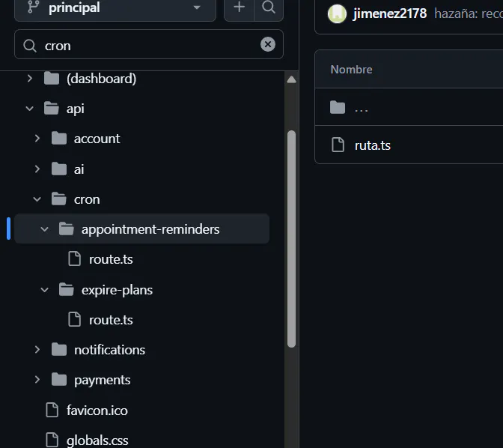This screenshot has height=448, width=503.
Task: Open the payments folder
Action: point(102,381)
